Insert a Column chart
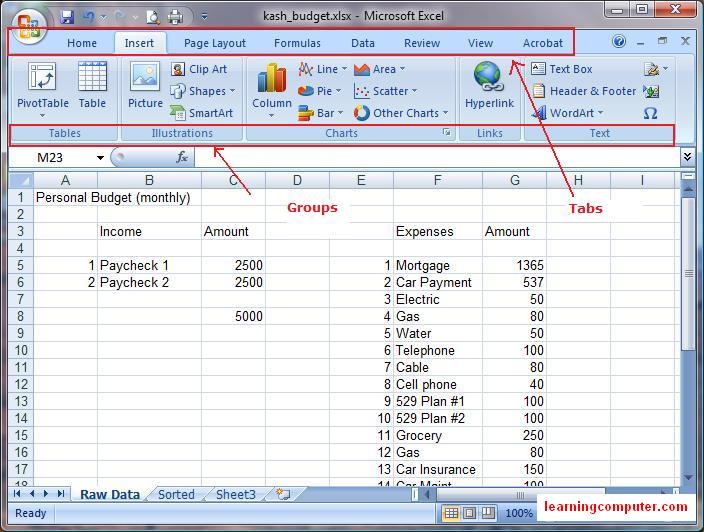This screenshot has height=532, width=704. coord(272,90)
